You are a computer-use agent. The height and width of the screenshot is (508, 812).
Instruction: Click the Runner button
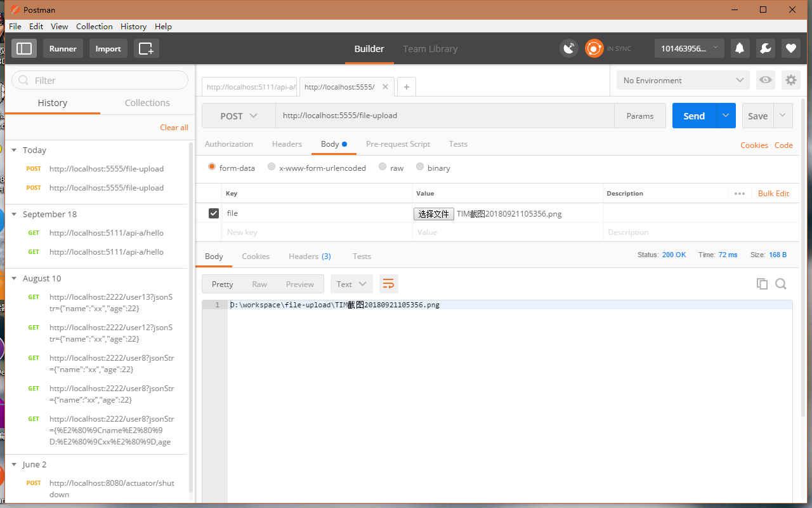[63, 48]
